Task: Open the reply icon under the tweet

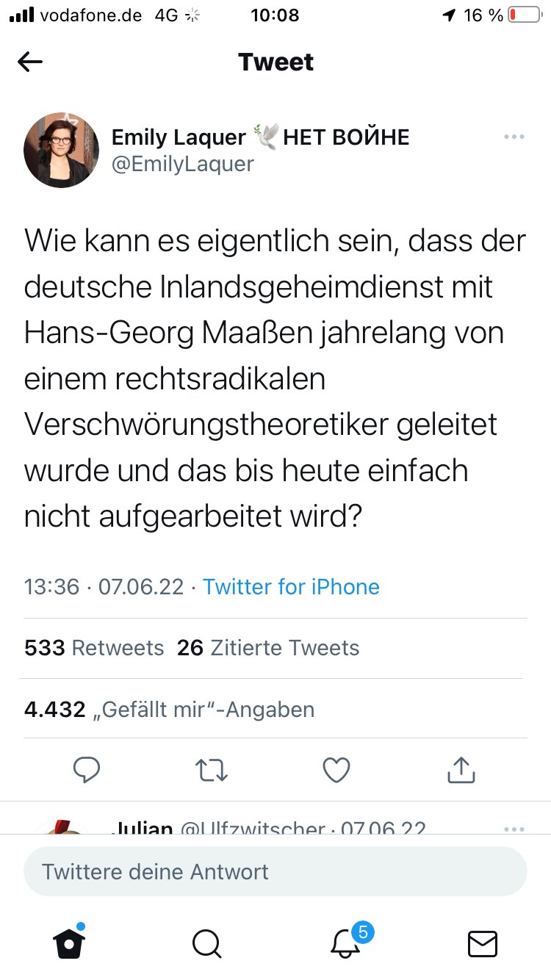Action: [x=87, y=769]
